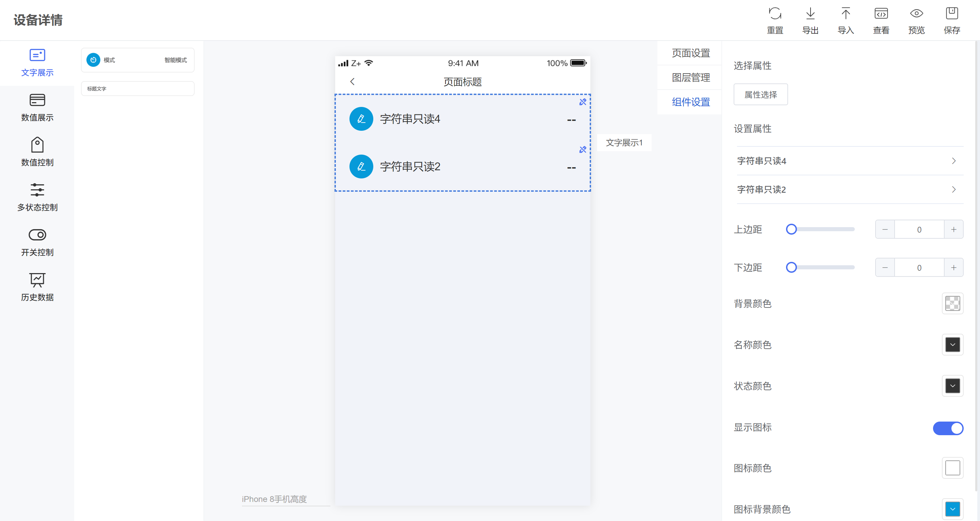Expand the 字符串只读2 property row

point(850,189)
